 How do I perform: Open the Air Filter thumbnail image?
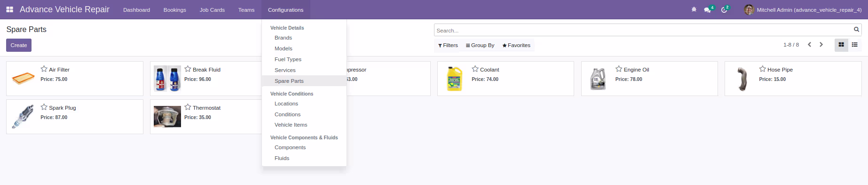[23, 78]
